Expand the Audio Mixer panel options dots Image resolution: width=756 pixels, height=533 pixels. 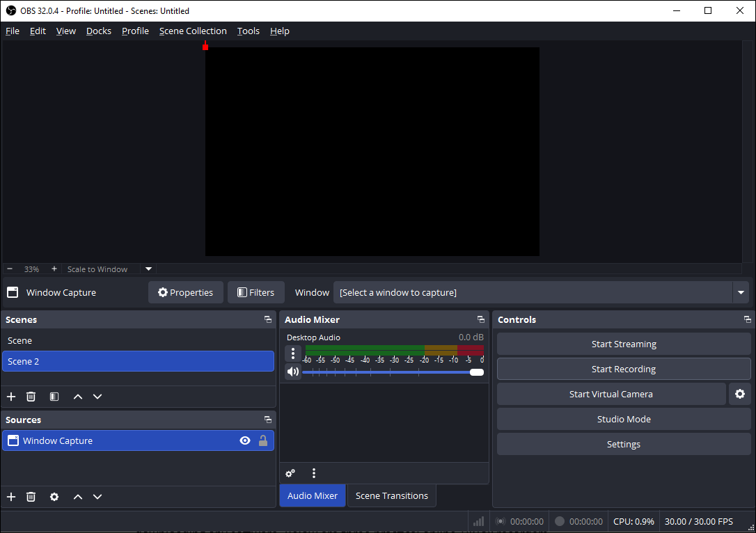click(314, 473)
